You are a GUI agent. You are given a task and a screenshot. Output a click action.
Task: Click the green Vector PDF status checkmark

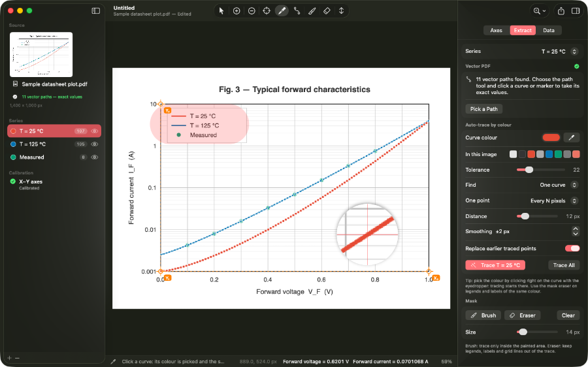point(577,67)
